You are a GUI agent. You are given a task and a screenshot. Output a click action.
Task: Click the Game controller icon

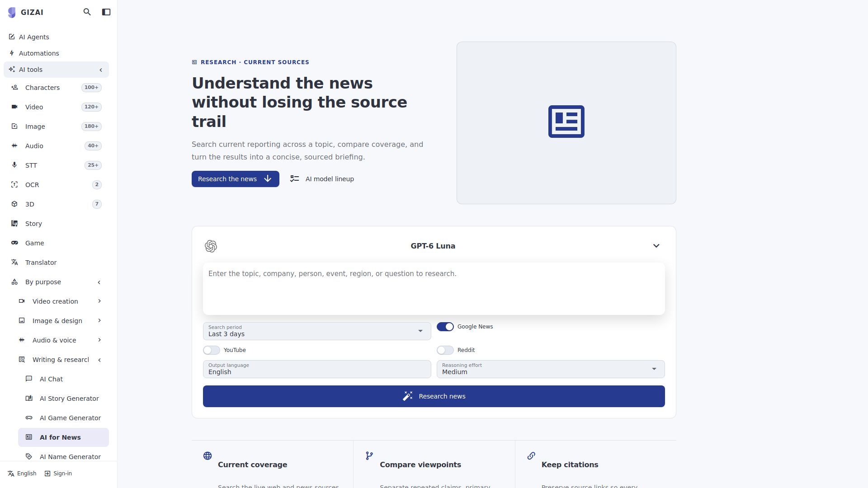click(14, 243)
